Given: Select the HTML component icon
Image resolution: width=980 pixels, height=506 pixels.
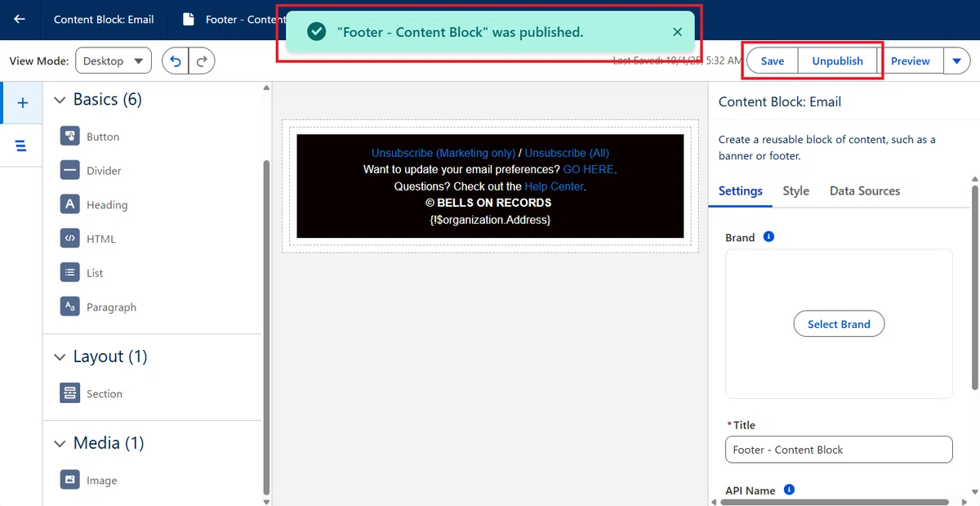Looking at the screenshot, I should tap(69, 239).
